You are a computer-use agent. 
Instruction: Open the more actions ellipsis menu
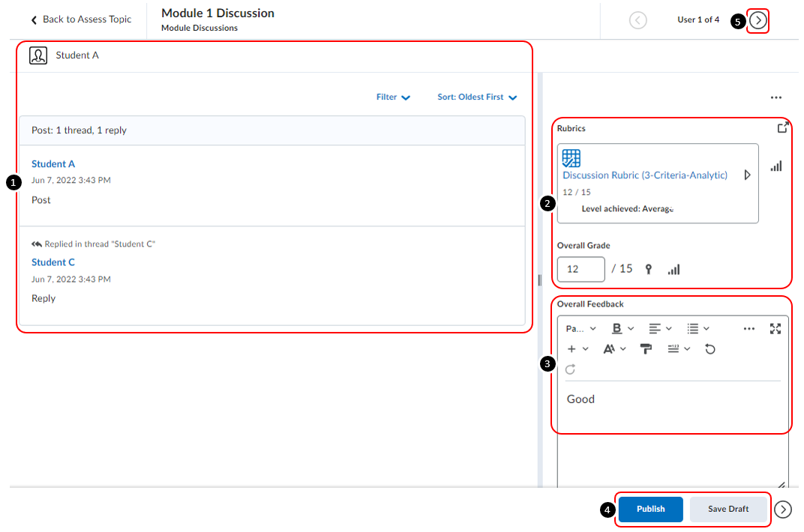click(x=776, y=97)
